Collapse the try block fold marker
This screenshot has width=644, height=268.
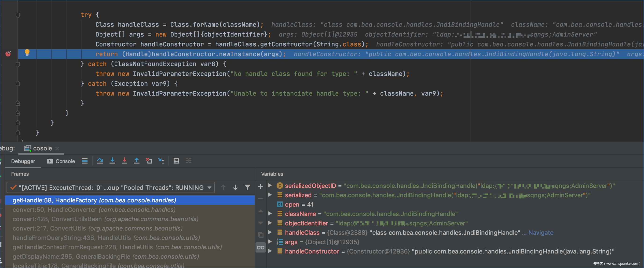click(x=18, y=15)
